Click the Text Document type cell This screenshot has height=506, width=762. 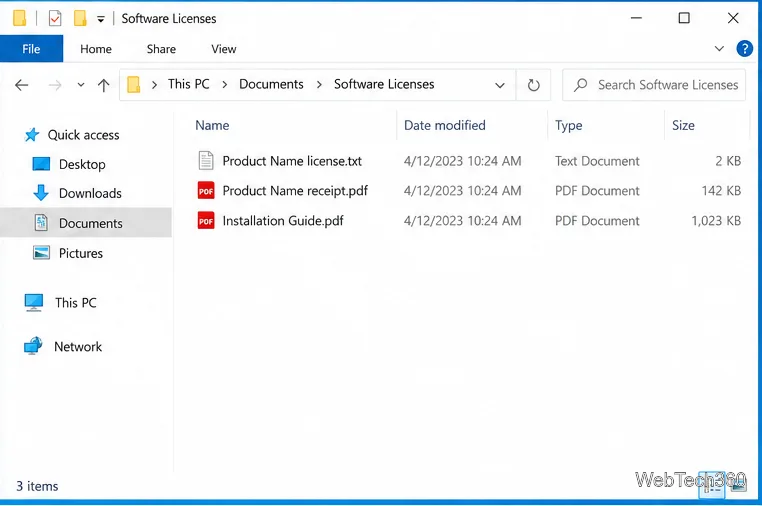click(597, 161)
